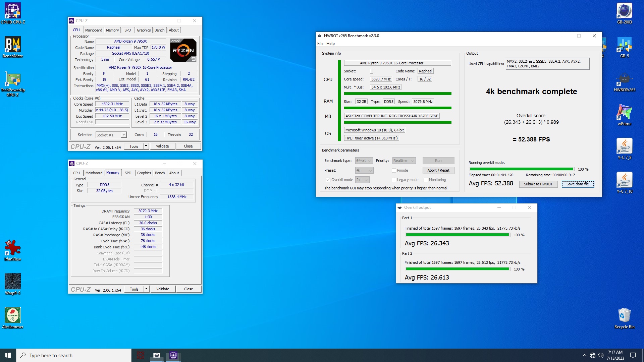This screenshot has width=644, height=362.
Task: Click CPU-Z taskbar icon
Action: pyautogui.click(x=173, y=355)
